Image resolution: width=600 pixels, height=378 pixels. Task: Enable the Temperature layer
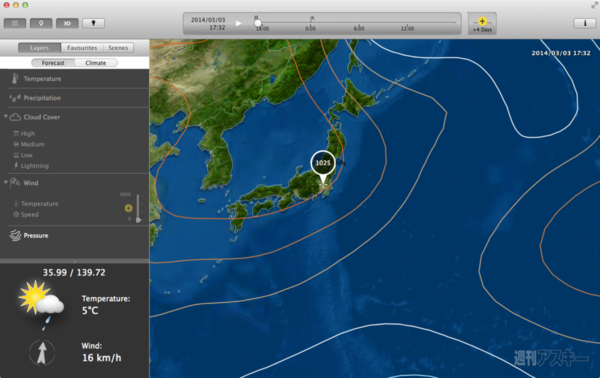coord(42,79)
